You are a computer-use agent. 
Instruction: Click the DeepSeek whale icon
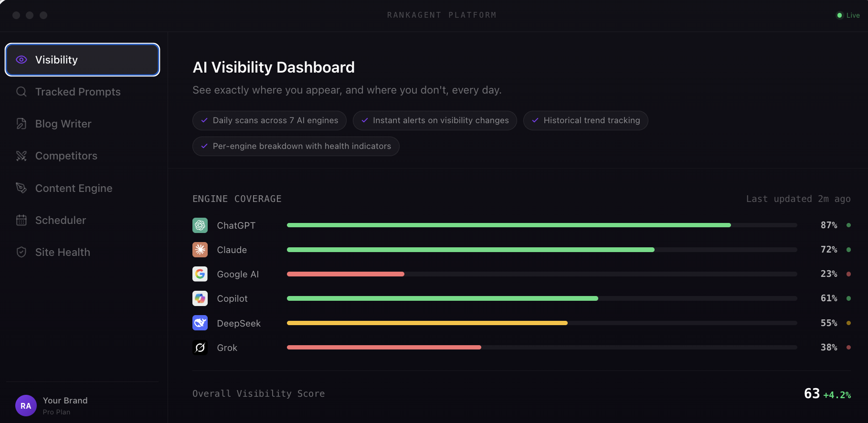coord(200,323)
